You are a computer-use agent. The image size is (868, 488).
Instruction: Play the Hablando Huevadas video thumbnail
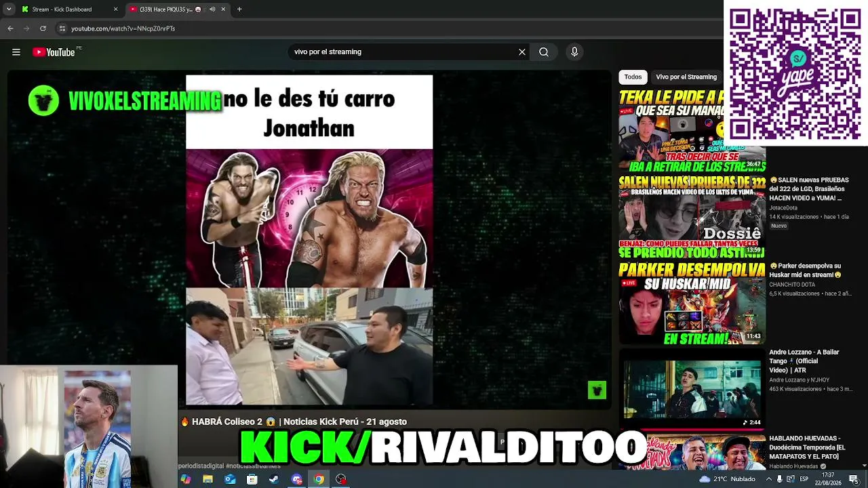692,452
